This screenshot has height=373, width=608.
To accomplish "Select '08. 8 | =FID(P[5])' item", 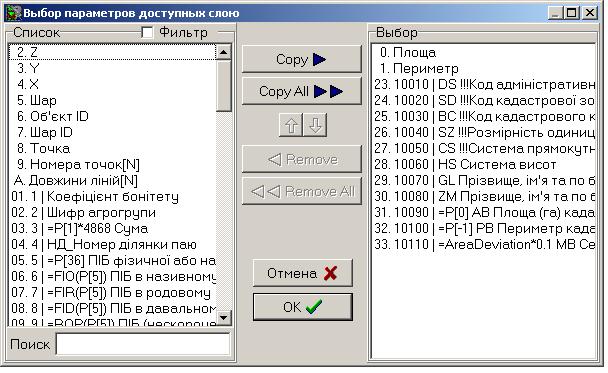I will pos(112,309).
